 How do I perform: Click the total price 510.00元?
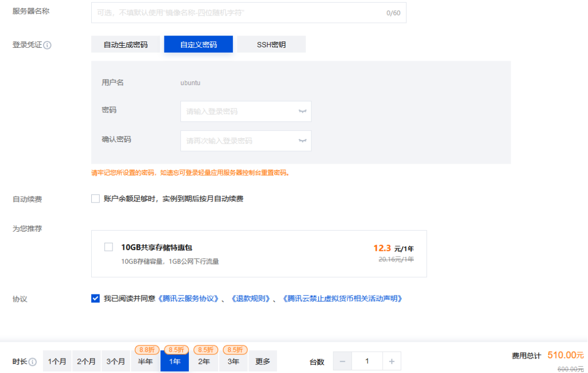point(566,355)
